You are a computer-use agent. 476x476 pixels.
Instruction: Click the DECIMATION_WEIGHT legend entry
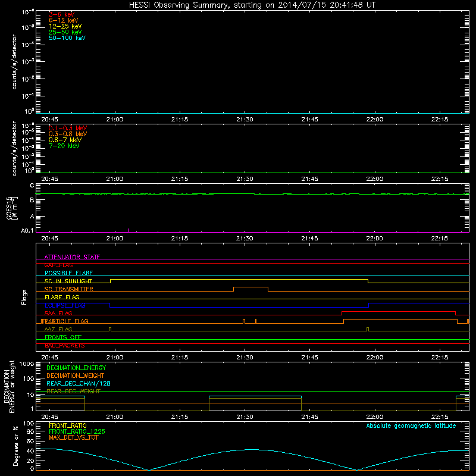coord(76,375)
